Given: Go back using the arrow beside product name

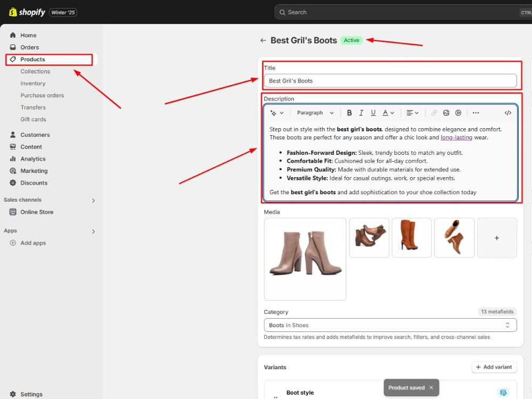Looking at the screenshot, I should (x=263, y=40).
